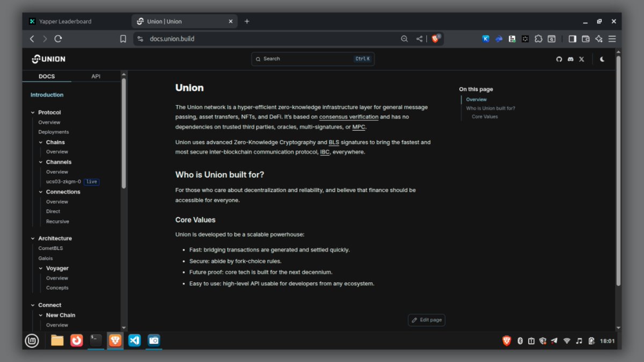This screenshot has height=362, width=644.
Task: Reload the page
Action: pos(58,39)
